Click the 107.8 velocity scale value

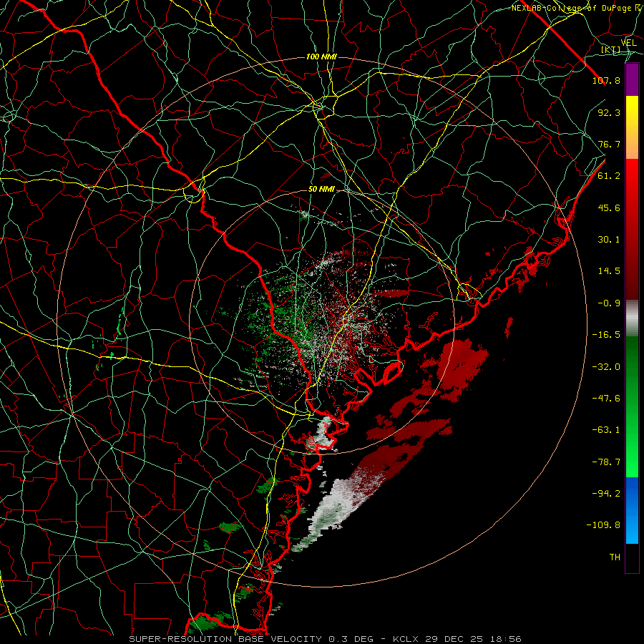point(606,80)
